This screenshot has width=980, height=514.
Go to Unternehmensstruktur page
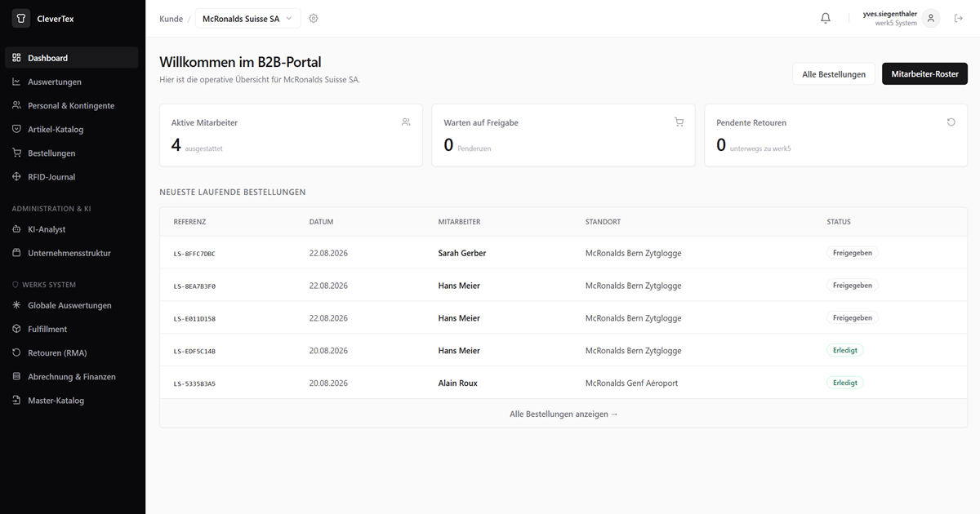pos(72,253)
